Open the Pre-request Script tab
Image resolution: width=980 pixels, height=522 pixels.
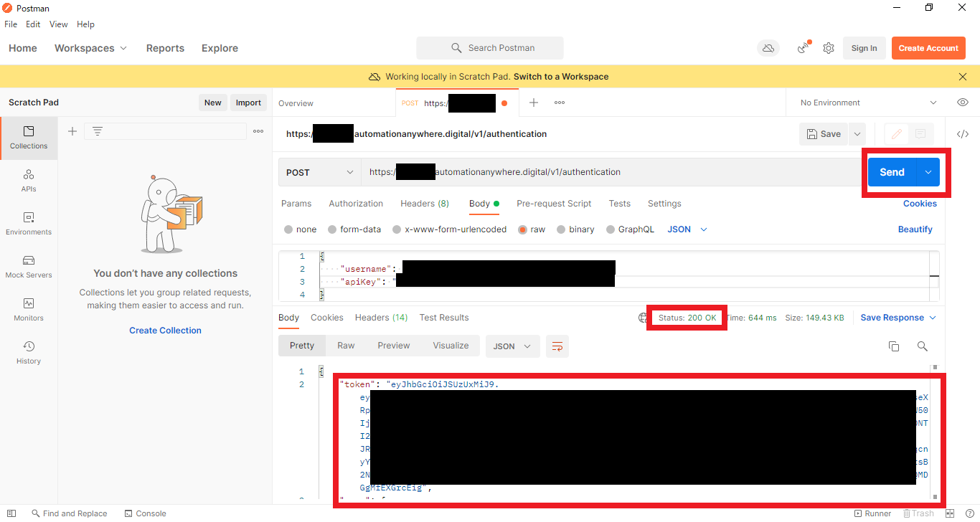coord(554,204)
